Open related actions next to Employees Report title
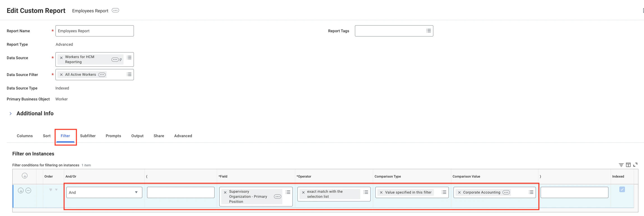This screenshot has height=216, width=644. click(x=115, y=10)
